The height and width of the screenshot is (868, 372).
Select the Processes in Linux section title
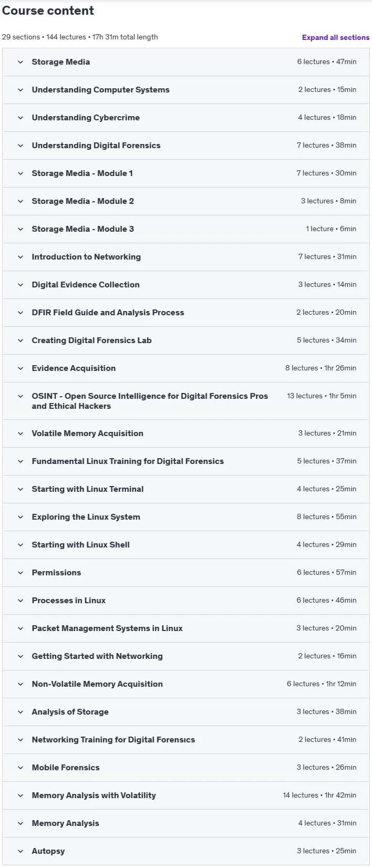point(68,601)
